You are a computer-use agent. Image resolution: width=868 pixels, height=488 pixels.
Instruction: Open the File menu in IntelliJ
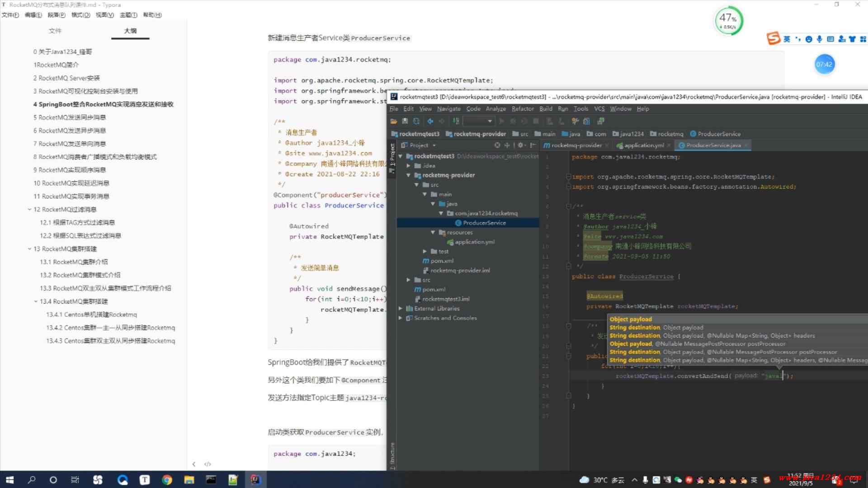tap(394, 108)
